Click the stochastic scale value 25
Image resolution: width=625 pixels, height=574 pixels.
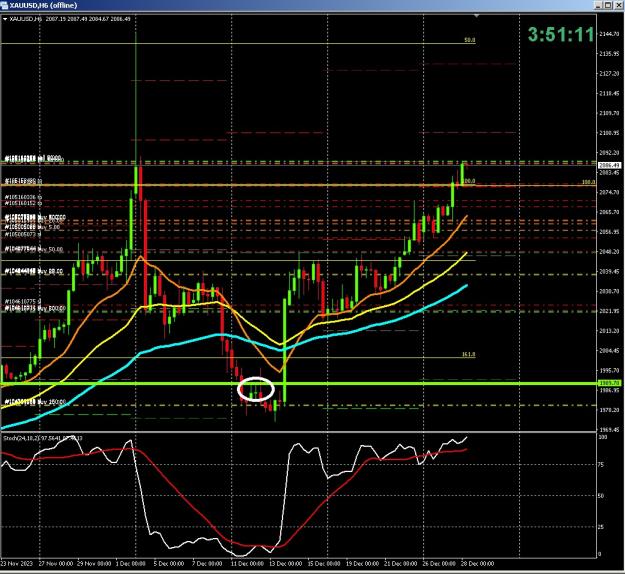(x=601, y=527)
